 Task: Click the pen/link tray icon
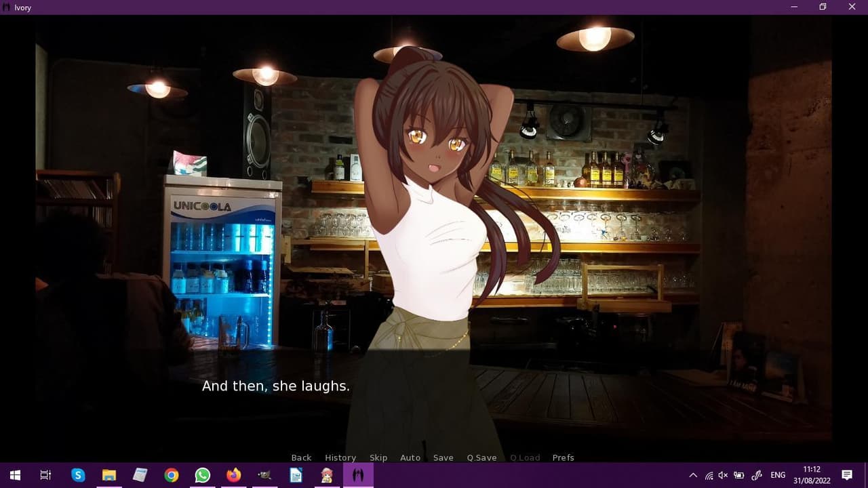point(757,475)
